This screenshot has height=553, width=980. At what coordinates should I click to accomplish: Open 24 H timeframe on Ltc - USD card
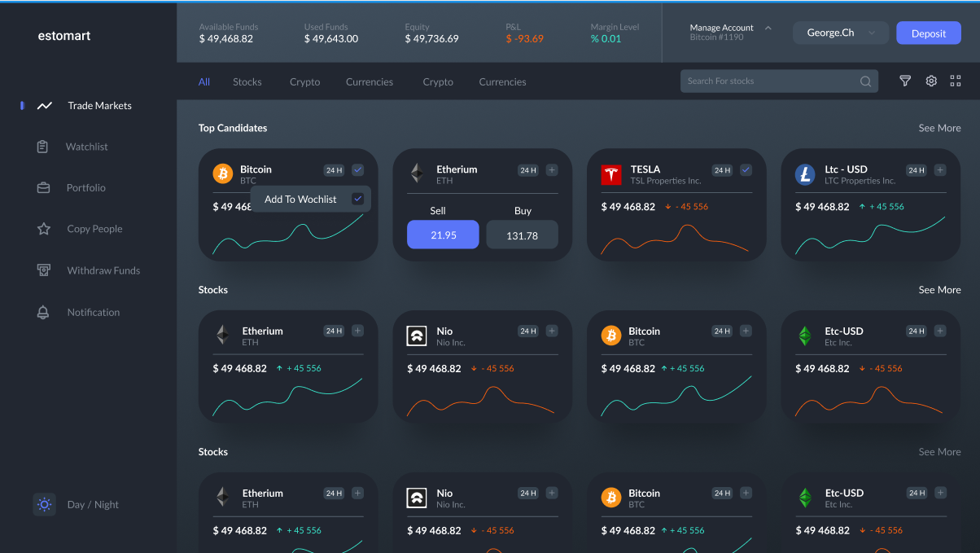[917, 170]
